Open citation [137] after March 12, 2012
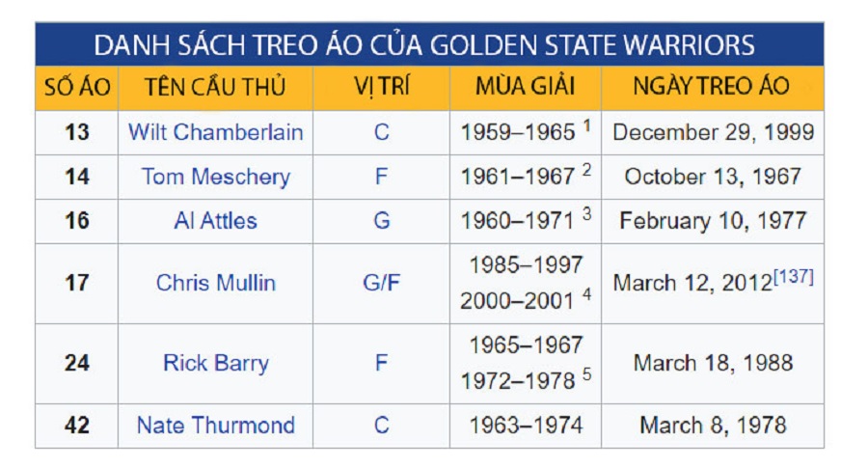868x469 pixels. pyautogui.click(x=793, y=277)
